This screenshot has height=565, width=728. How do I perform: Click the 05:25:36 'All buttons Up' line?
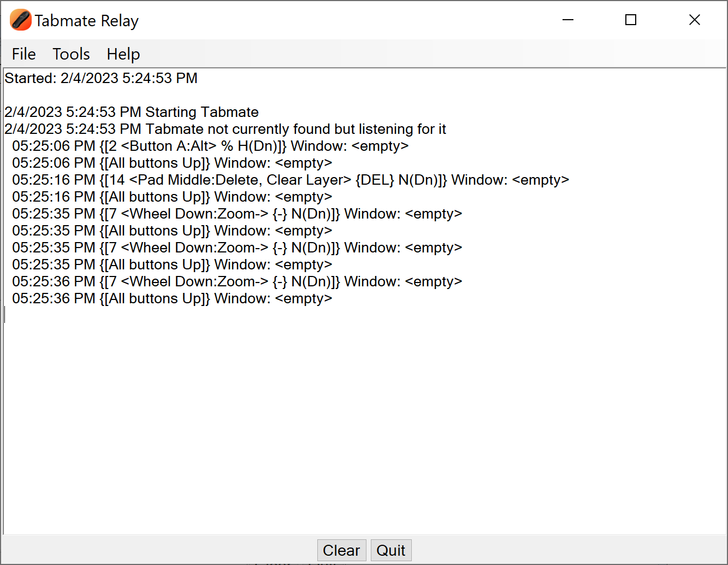click(x=172, y=298)
